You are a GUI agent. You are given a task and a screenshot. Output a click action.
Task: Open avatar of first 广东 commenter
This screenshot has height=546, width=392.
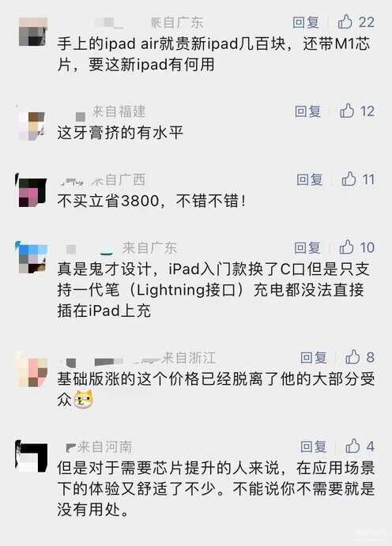pos(32,32)
